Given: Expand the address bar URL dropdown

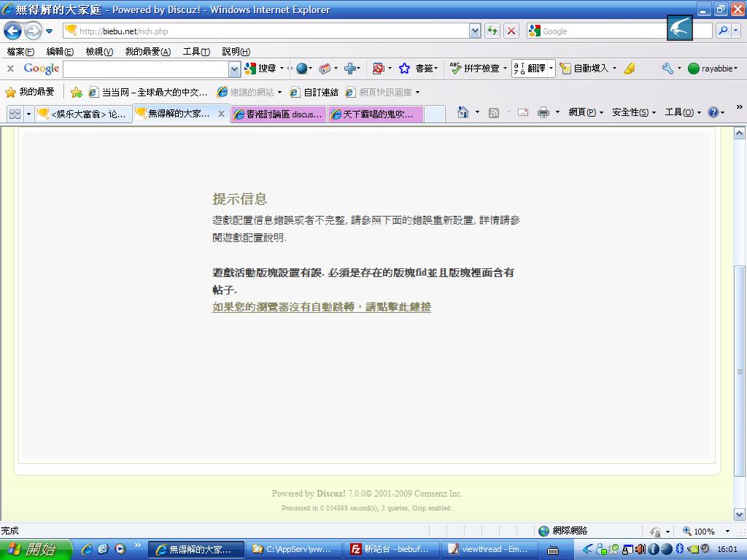Looking at the screenshot, I should click(x=475, y=31).
